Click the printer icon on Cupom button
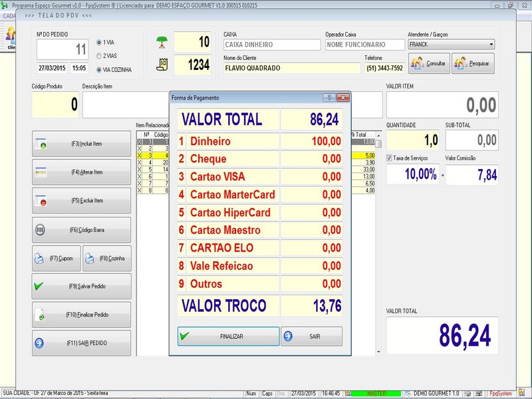Image resolution: width=532 pixels, height=399 pixels. click(39, 259)
